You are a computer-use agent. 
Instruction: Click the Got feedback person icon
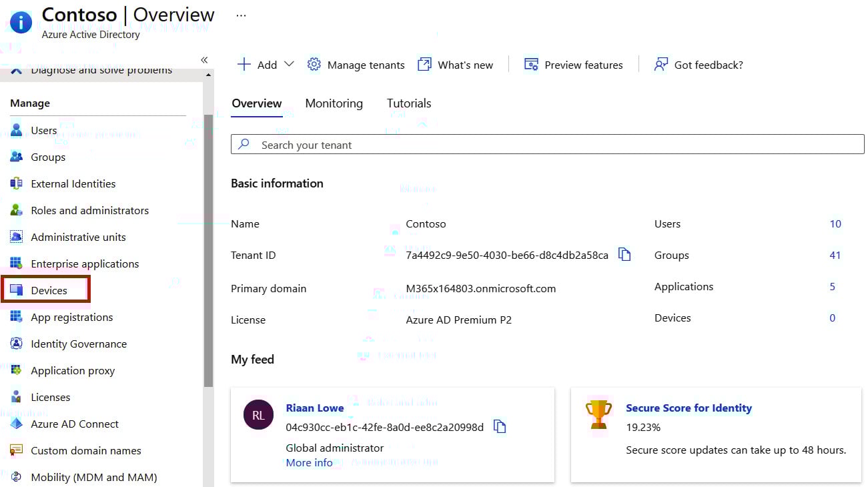tap(661, 64)
